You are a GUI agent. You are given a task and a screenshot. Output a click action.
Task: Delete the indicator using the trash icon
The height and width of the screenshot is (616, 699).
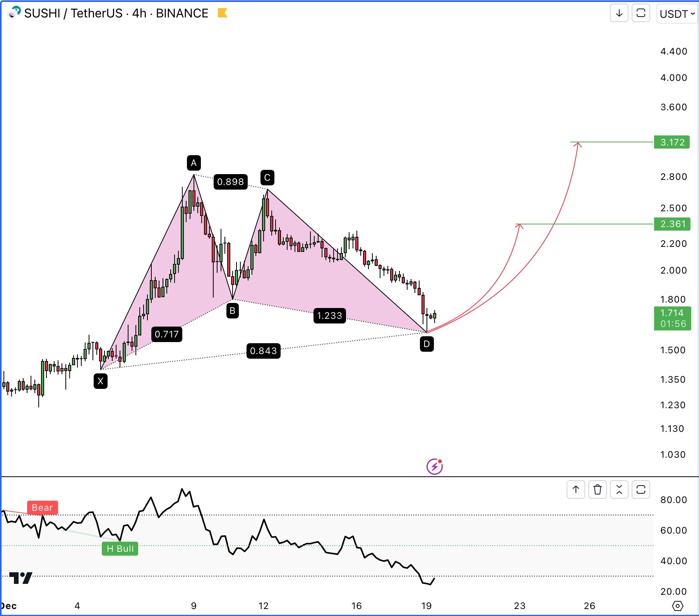click(598, 489)
